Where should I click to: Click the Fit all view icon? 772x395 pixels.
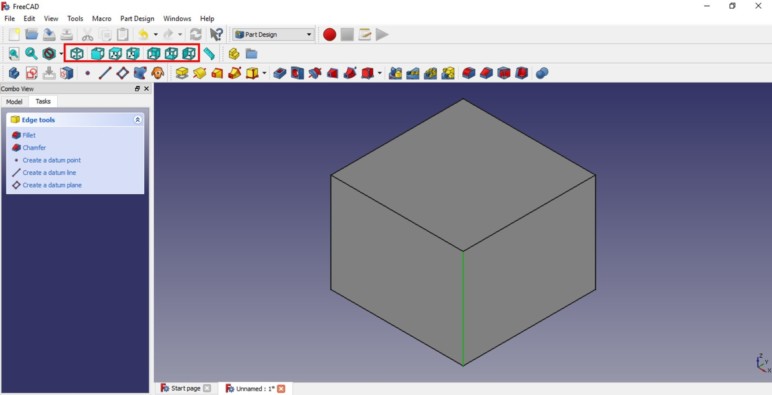(14, 54)
